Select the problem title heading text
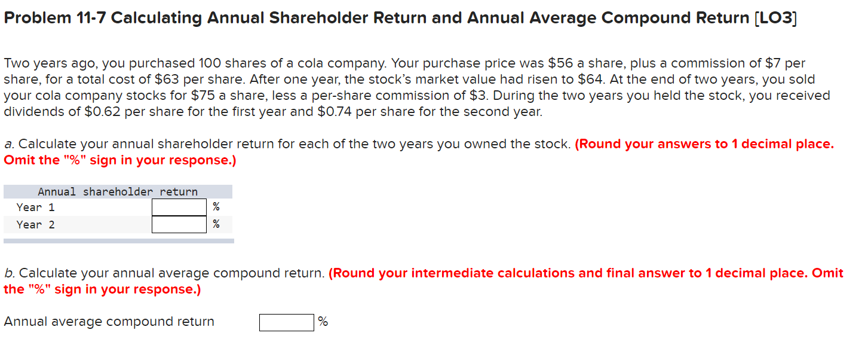Image resolution: width=868 pixels, height=354 pixels. coord(400,17)
